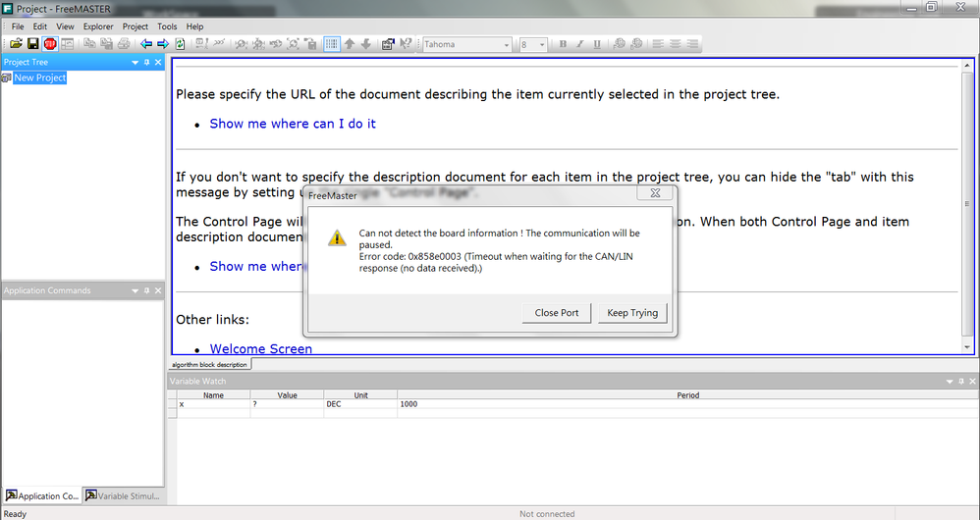980x520 pixels.
Task: Pin the Project Tree panel
Action: (147, 63)
